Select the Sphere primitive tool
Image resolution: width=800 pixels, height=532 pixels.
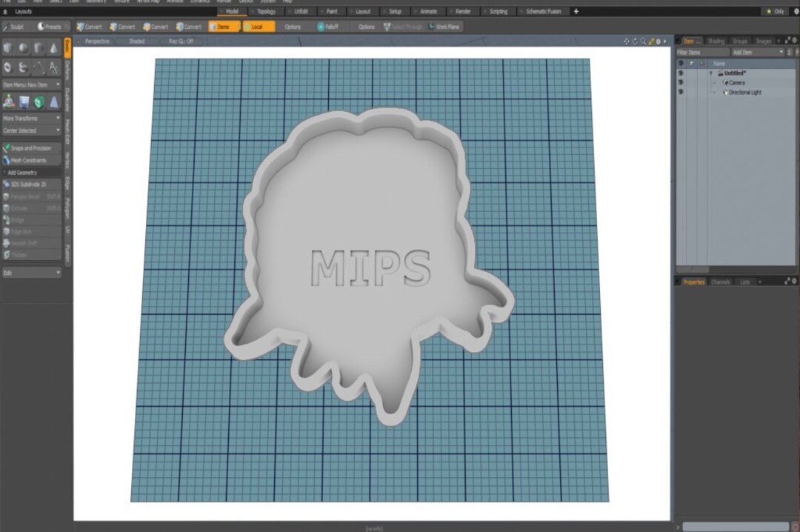[22, 47]
